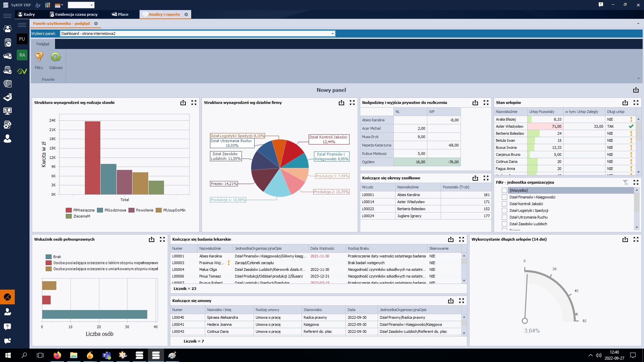Screen dimensions: 644x362
Task: Open the Ewidencja czasu pracy tab
Action: click(73, 14)
